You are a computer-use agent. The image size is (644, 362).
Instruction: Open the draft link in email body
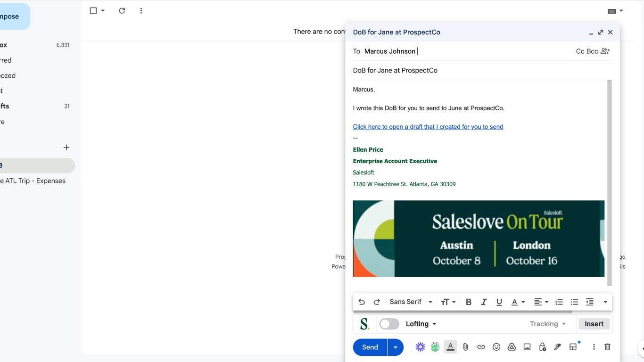pos(428,127)
